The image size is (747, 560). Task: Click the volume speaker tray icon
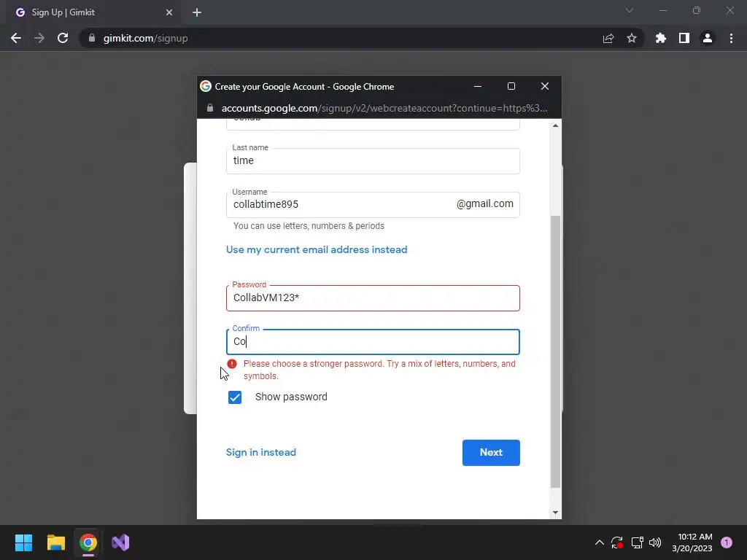pos(656,542)
